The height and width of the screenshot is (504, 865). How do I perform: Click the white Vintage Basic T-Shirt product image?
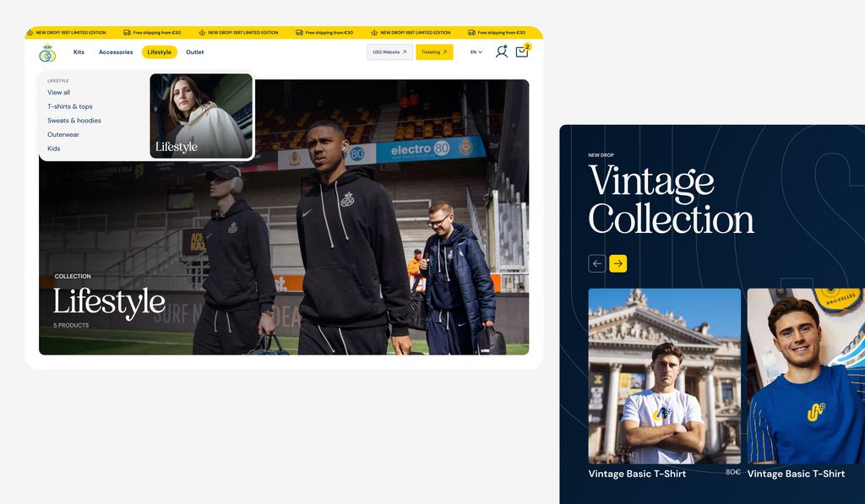[x=664, y=376]
